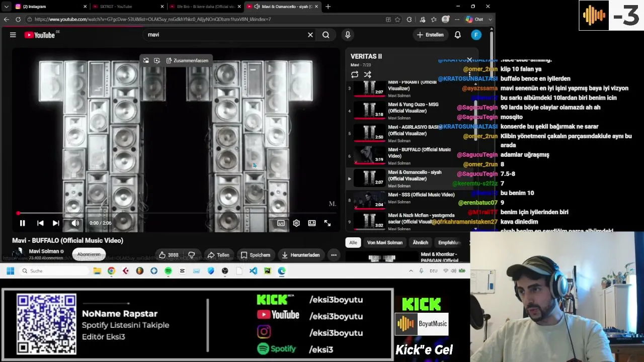Screen dimensions: 644x362
Task: Open a new browser tab
Action: [328, 7]
